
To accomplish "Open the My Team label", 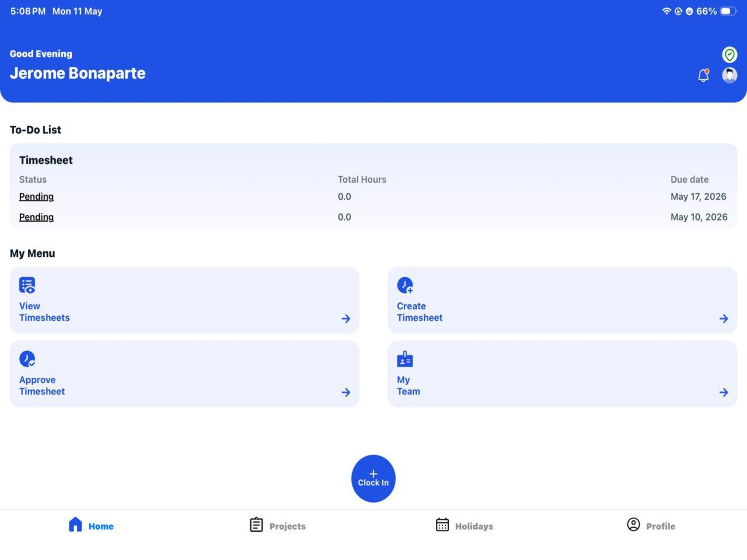I will 408,386.
